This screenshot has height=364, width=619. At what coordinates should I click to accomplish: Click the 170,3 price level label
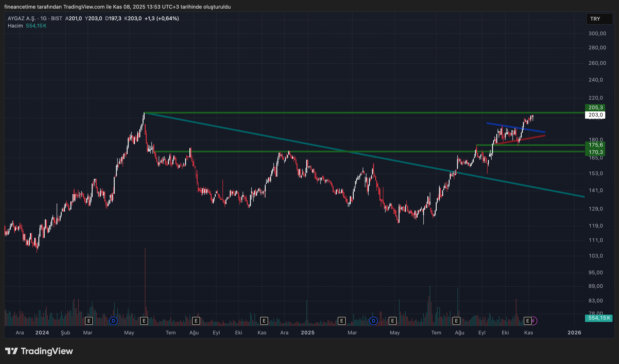(595, 152)
